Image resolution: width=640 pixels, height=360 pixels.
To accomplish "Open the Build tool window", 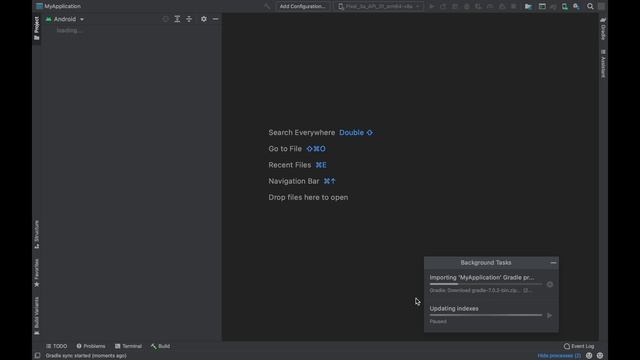I will pyautogui.click(x=160, y=346).
